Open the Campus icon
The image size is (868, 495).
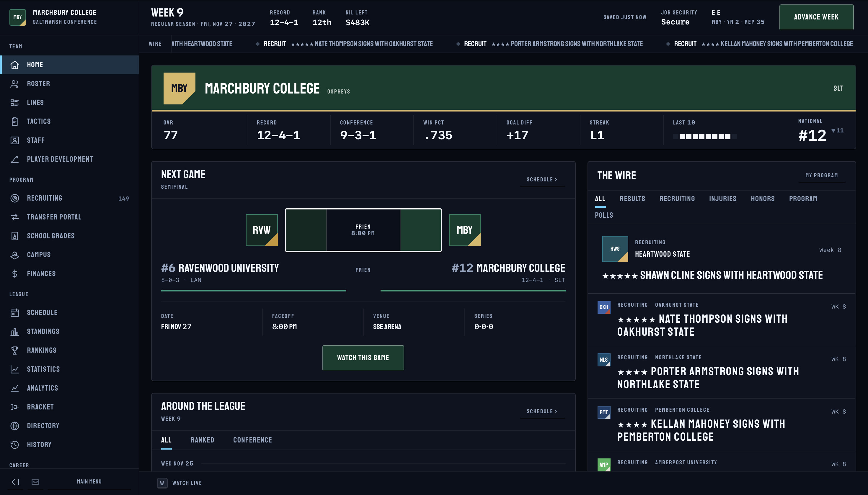click(15, 255)
